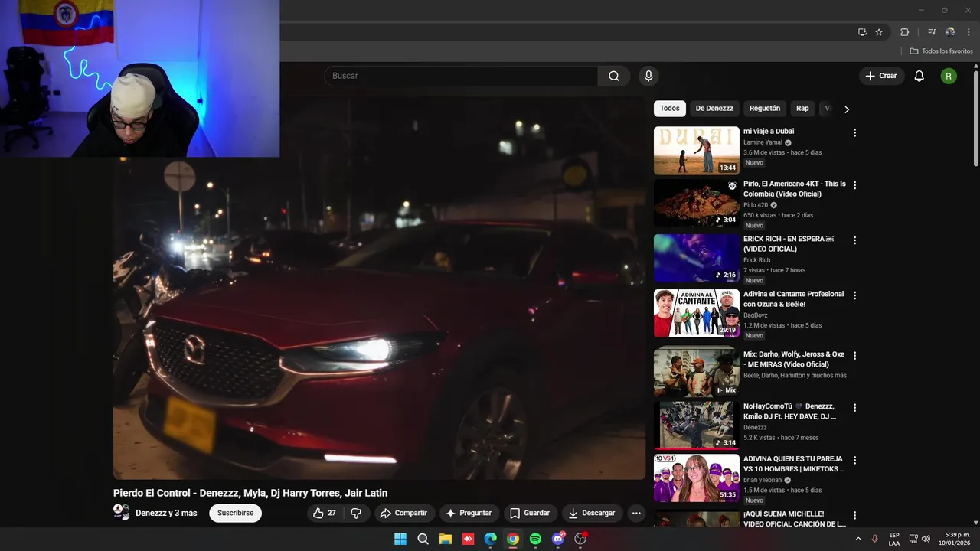Select the 'De Denezzz' filter chip
Viewport: 980px width, 551px height.
(714, 109)
